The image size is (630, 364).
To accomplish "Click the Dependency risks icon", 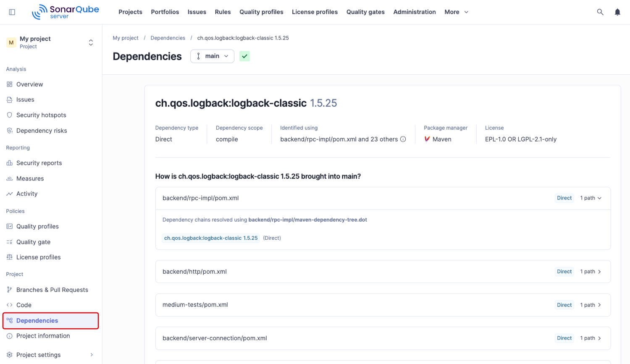I will point(10,131).
